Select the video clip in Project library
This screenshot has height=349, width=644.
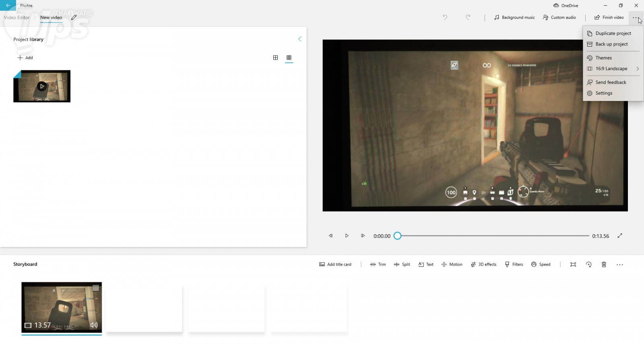42,86
